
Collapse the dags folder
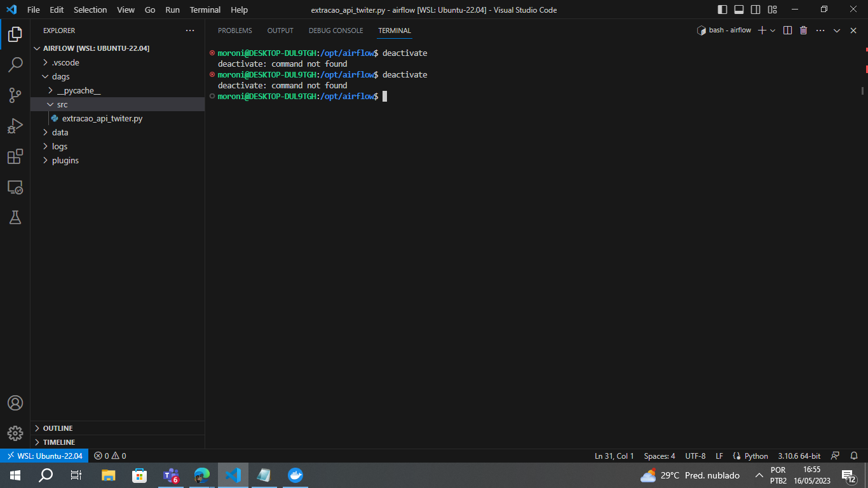(x=118, y=76)
